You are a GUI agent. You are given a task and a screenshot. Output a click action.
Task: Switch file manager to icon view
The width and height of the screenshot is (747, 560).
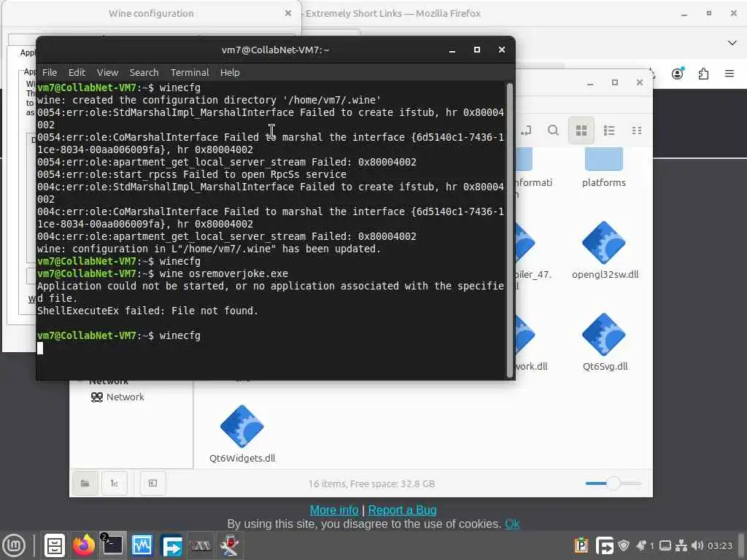coord(581,130)
